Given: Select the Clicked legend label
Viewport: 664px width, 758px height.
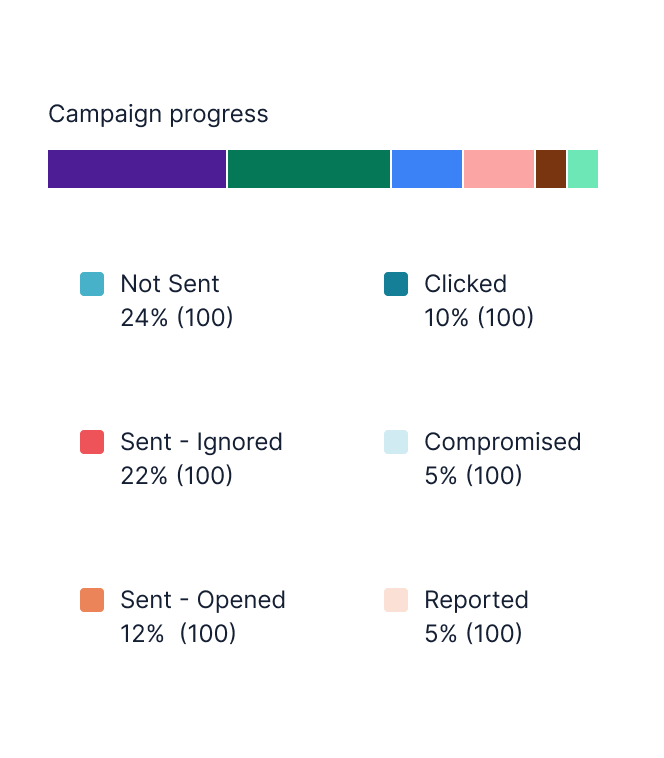Looking at the screenshot, I should pos(465,283).
